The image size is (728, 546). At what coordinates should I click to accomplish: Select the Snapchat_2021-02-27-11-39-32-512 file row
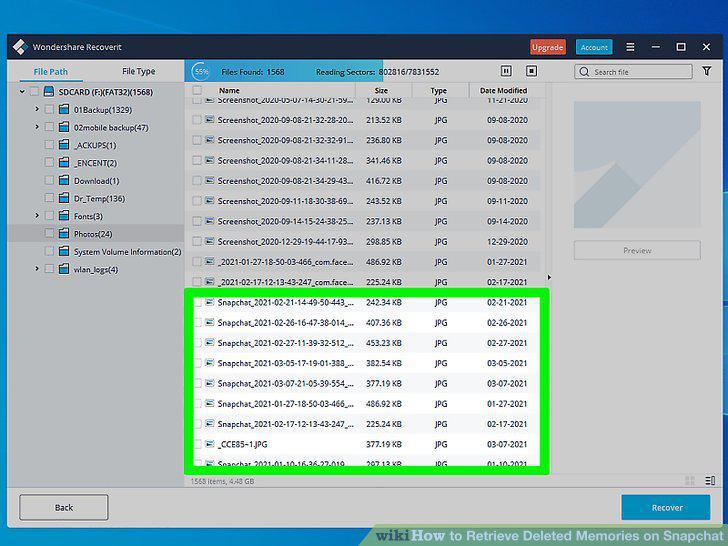[367, 343]
